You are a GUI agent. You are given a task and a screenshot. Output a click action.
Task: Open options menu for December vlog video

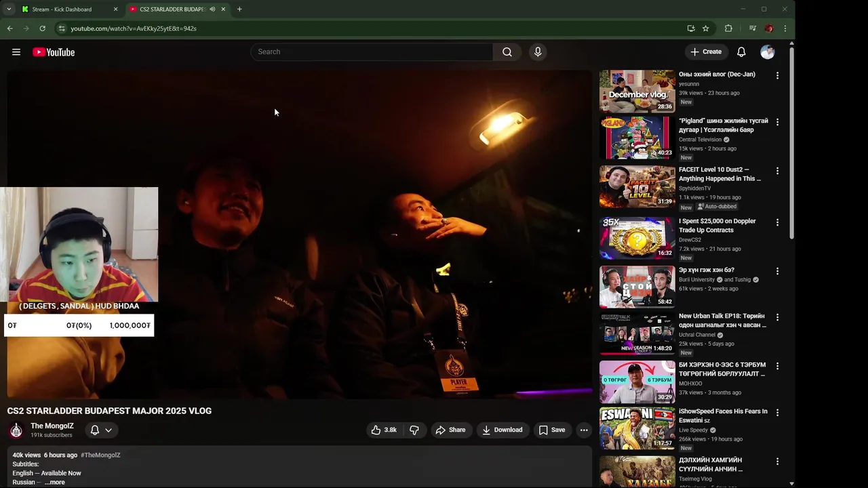(x=777, y=75)
